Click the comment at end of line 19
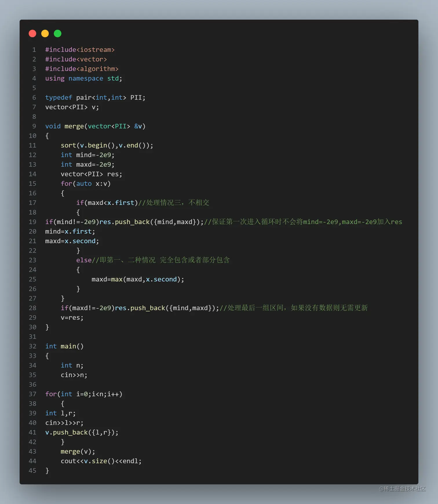The height and width of the screenshot is (504, 438). [x=303, y=222]
